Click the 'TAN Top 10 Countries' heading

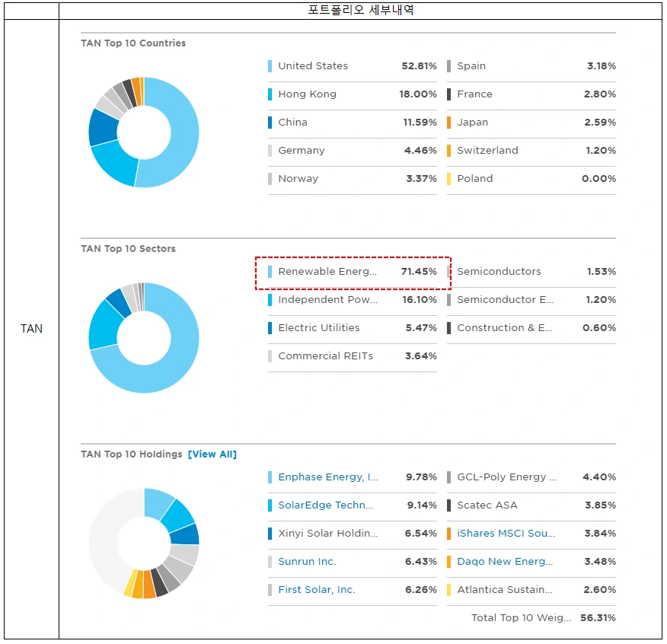pyautogui.click(x=133, y=43)
